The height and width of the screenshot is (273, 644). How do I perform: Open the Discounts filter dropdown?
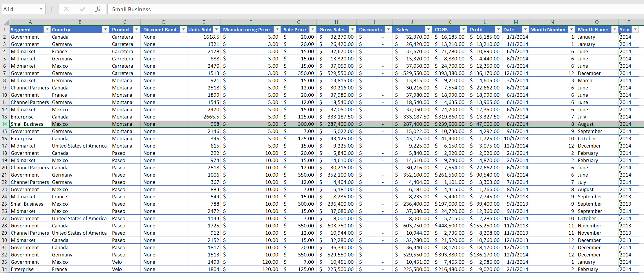(388, 29)
